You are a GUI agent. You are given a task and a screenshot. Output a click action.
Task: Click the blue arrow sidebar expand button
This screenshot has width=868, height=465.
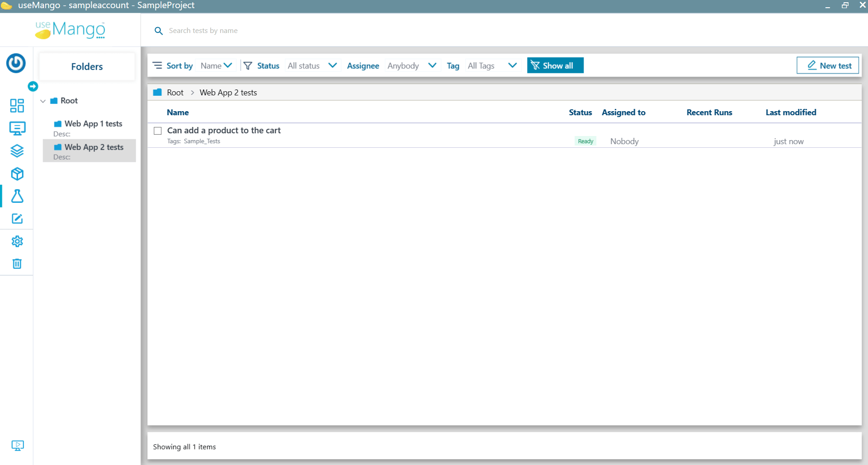point(33,86)
